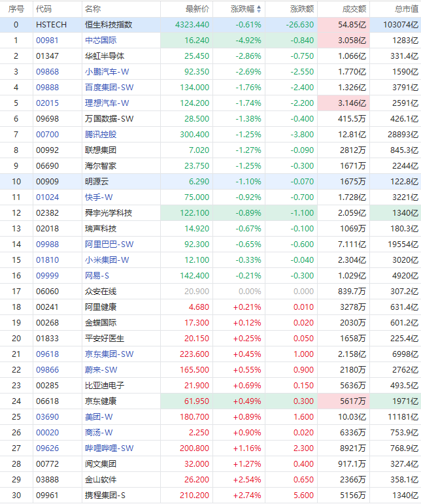The height and width of the screenshot is (504, 421).
Task: Sort by 成交额 column header
Action: [x=354, y=9]
